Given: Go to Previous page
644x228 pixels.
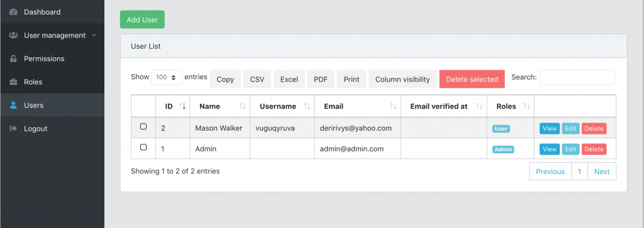Looking at the screenshot, I should [x=550, y=171].
